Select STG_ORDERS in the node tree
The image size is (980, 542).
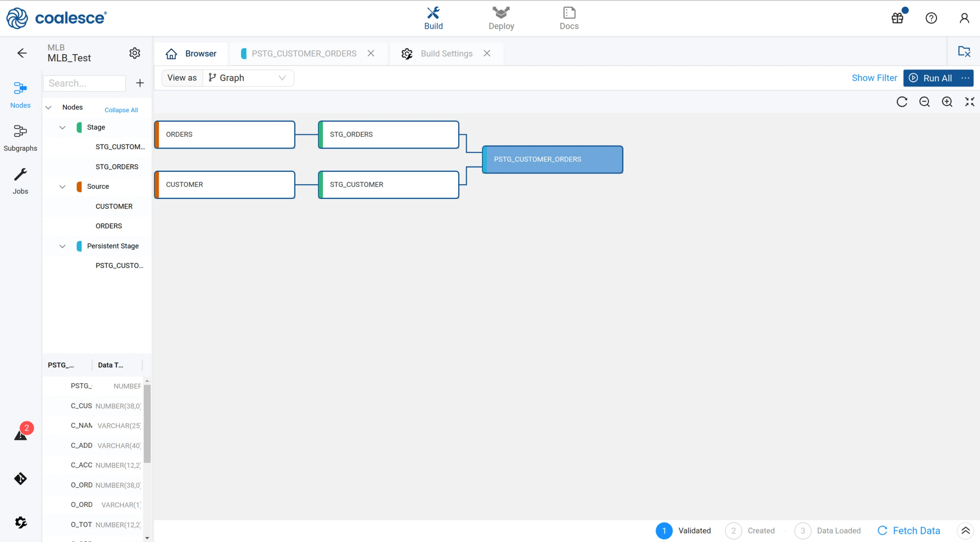(117, 167)
